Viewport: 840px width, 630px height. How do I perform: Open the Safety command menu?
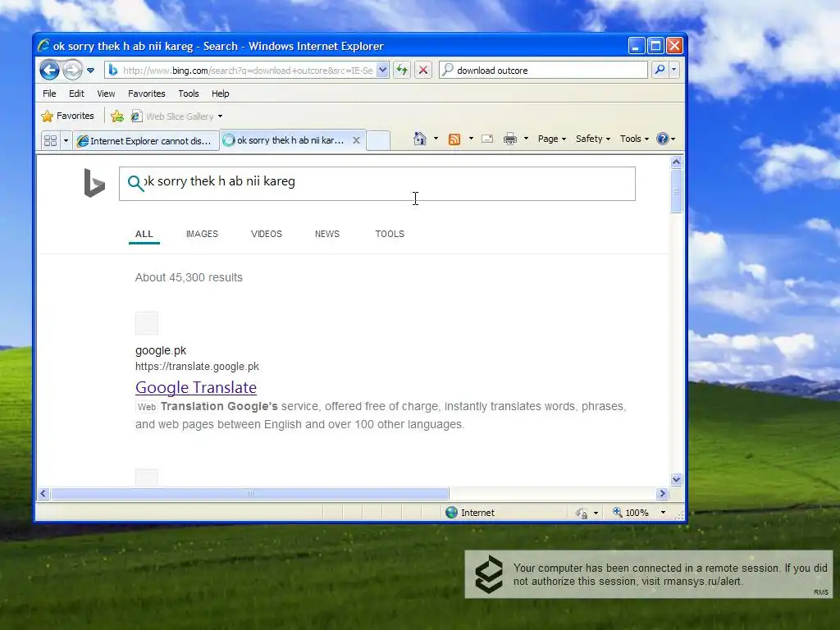click(592, 139)
